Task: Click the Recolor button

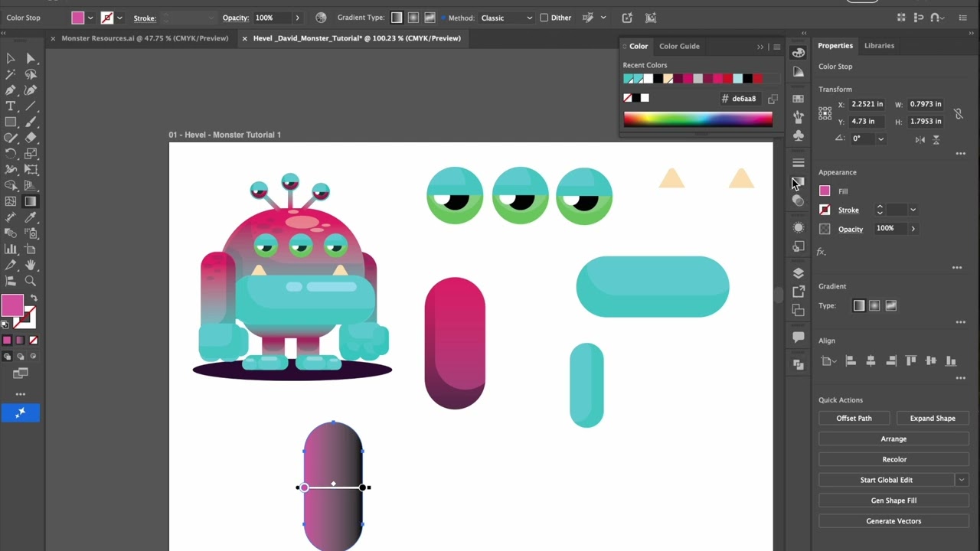Action: (x=893, y=459)
